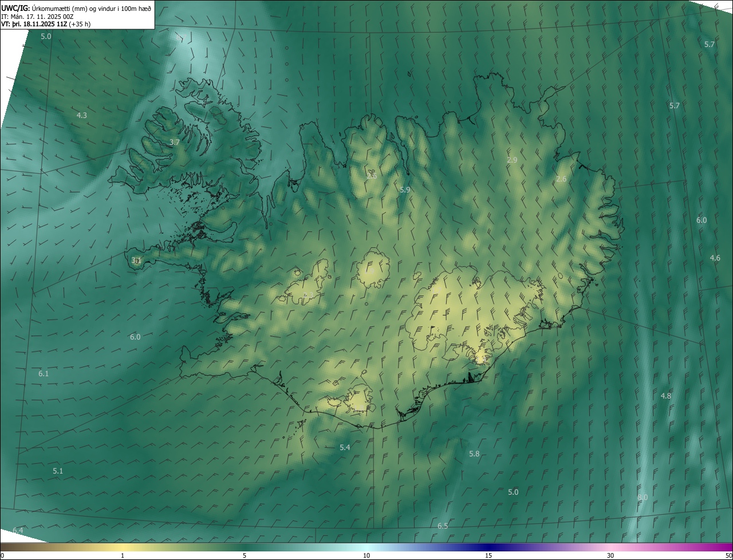The width and height of the screenshot is (733, 560).
Task: Click the 5.9 value label
Action: (405, 190)
